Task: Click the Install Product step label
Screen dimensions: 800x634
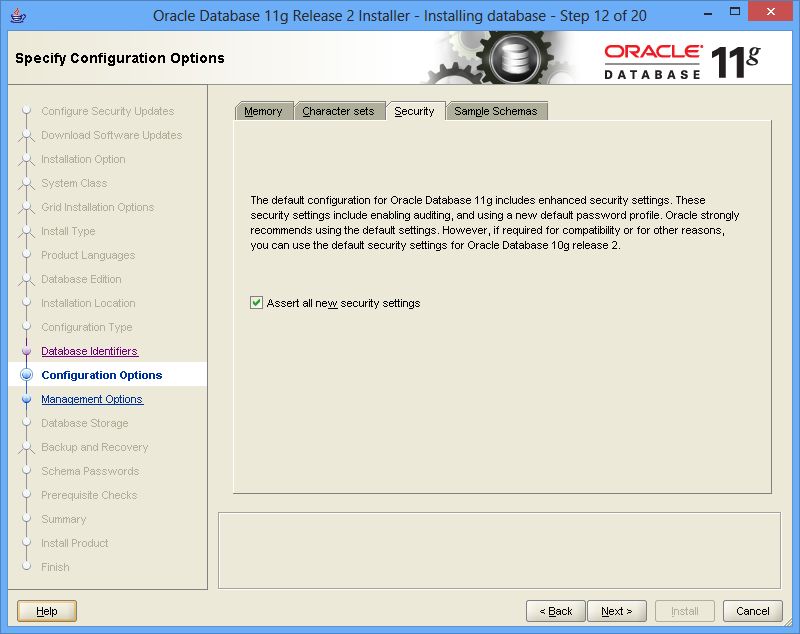Action: [74, 543]
